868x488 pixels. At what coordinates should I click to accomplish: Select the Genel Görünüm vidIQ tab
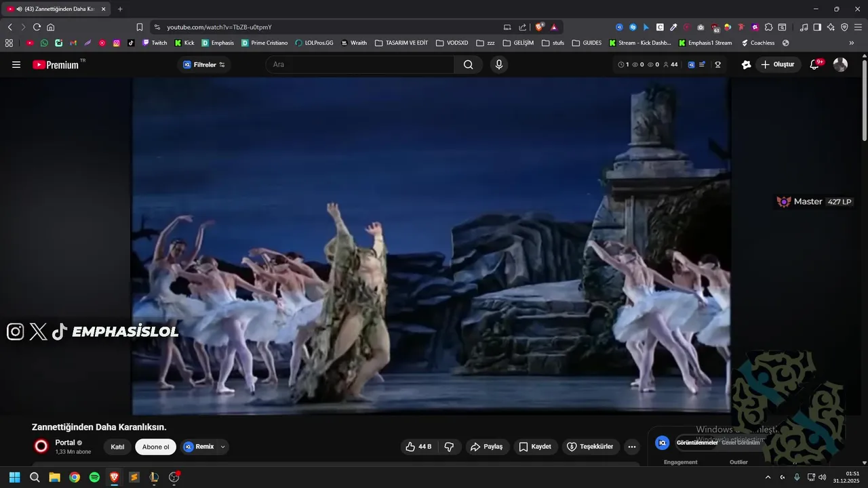(x=741, y=443)
